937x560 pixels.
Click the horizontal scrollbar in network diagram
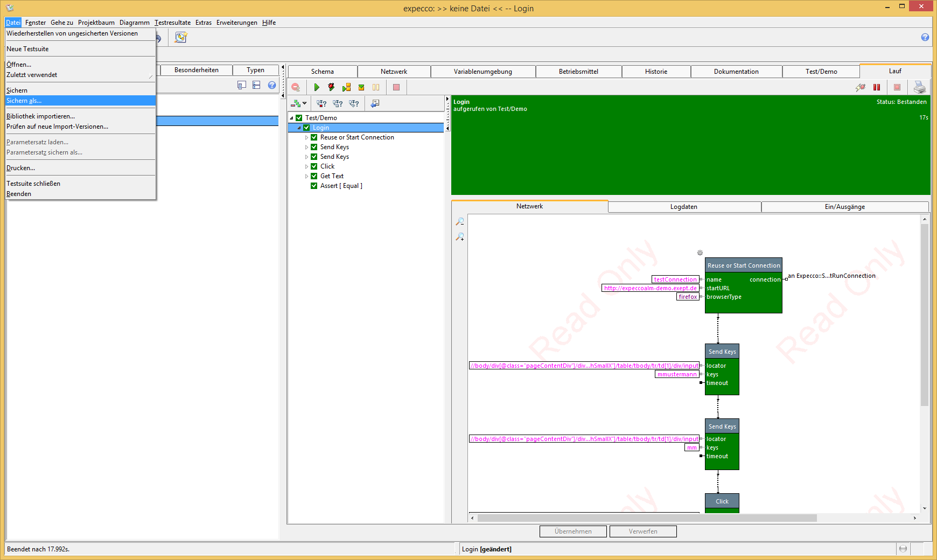[646, 518]
